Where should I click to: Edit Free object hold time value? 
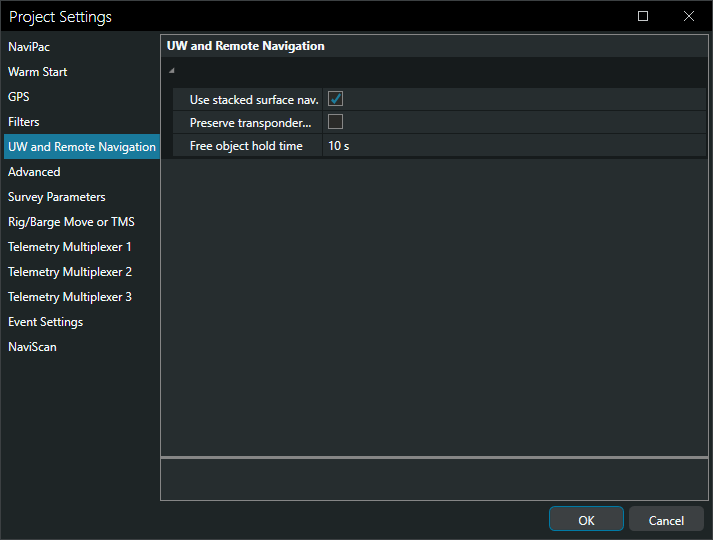pos(514,145)
